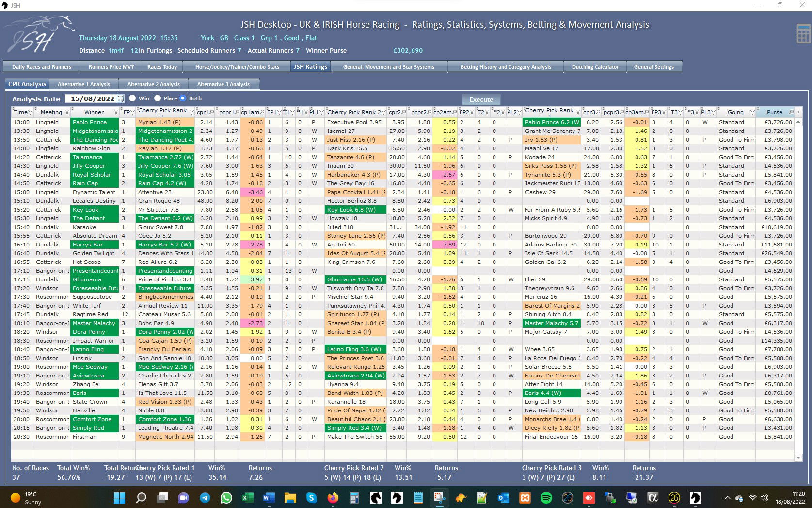Screen dimensions: 812x508
Task: Open Firefox from the taskbar
Action: coord(333,498)
